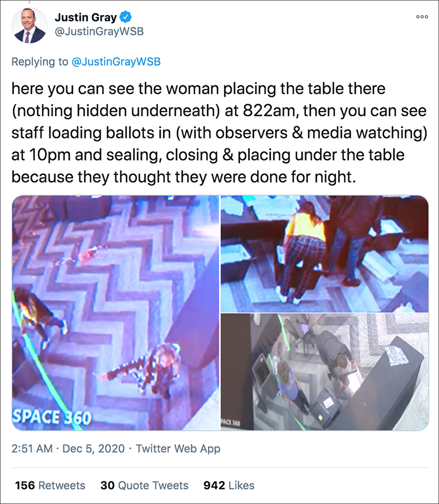Click the Replying to label
439x504 pixels.
pyautogui.click(x=40, y=62)
